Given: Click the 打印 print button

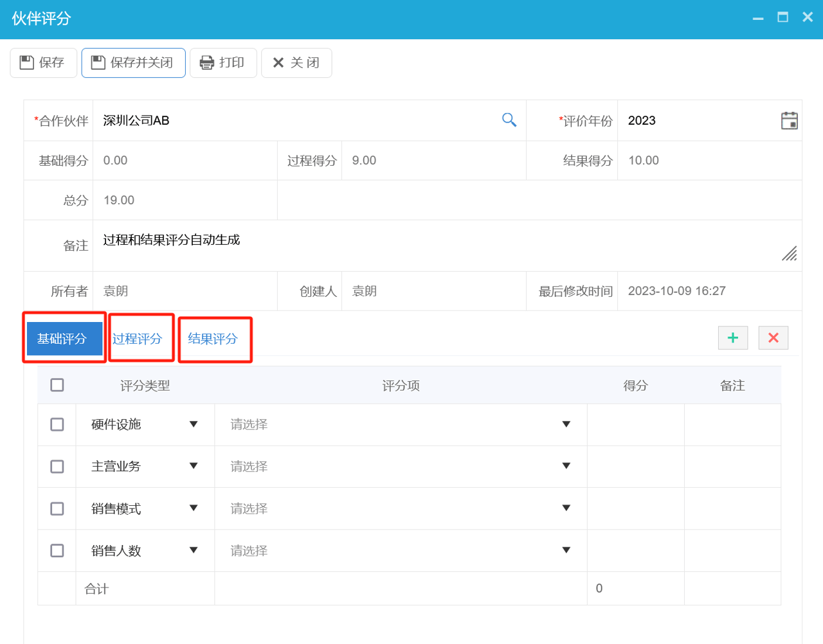Looking at the screenshot, I should coord(223,63).
